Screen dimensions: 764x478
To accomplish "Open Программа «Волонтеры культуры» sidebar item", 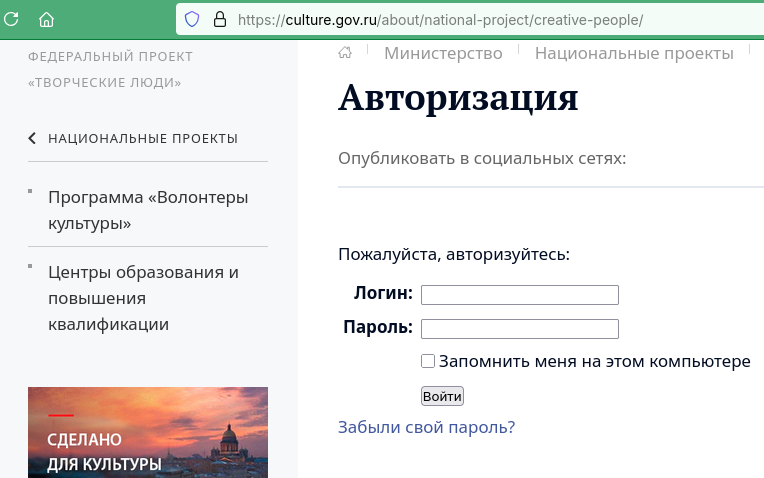I will click(148, 210).
